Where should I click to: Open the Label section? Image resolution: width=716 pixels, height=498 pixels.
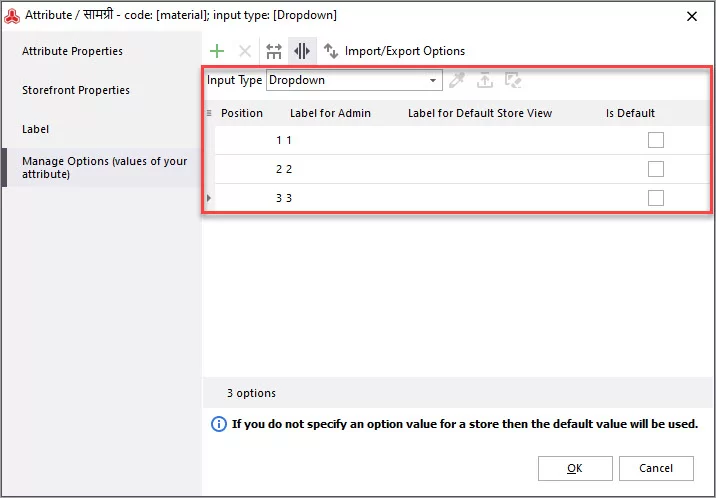pyautogui.click(x=36, y=129)
